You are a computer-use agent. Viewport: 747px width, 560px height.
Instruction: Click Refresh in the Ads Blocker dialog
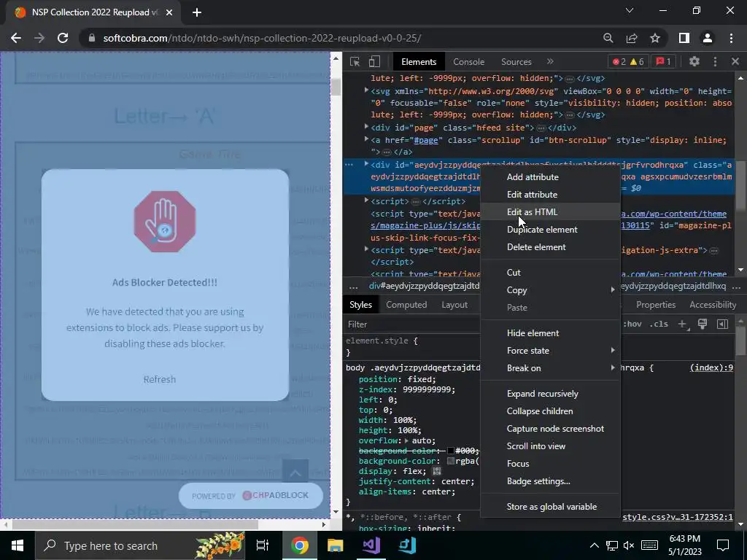point(160,379)
